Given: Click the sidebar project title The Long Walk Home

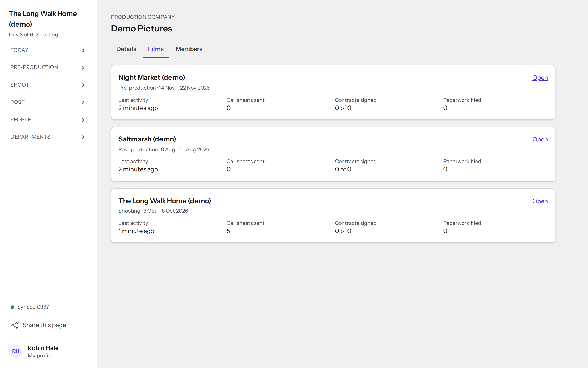Looking at the screenshot, I should [x=43, y=19].
